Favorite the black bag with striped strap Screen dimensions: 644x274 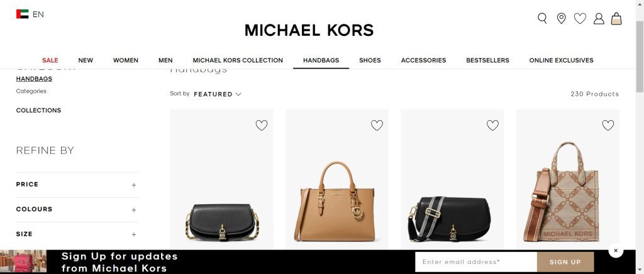coord(492,125)
